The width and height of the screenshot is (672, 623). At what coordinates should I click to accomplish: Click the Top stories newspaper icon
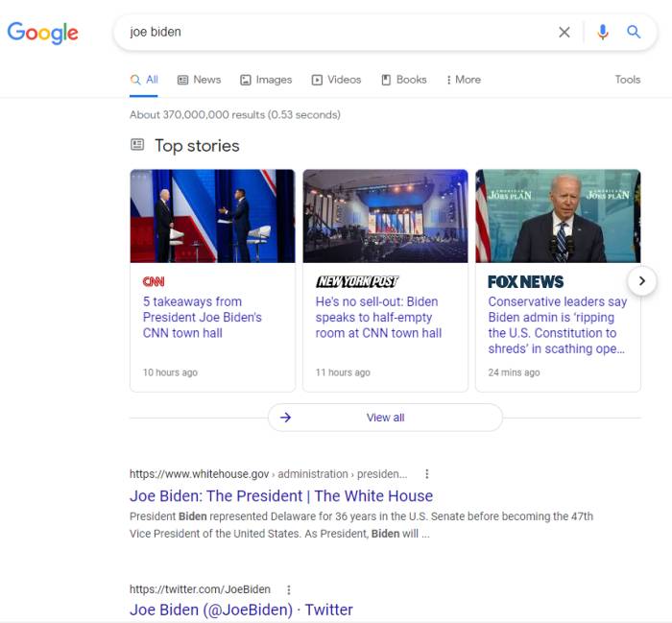(137, 144)
